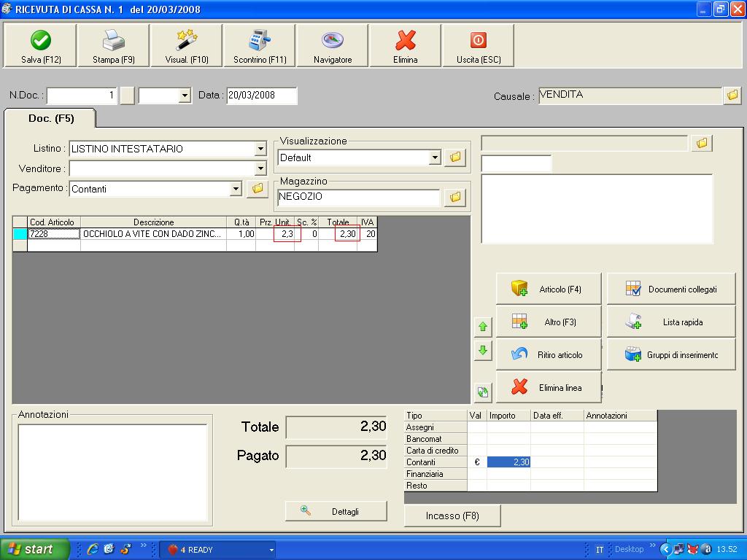The image size is (747, 560).
Task: Add item with Articolo (F4)
Action: (549, 289)
